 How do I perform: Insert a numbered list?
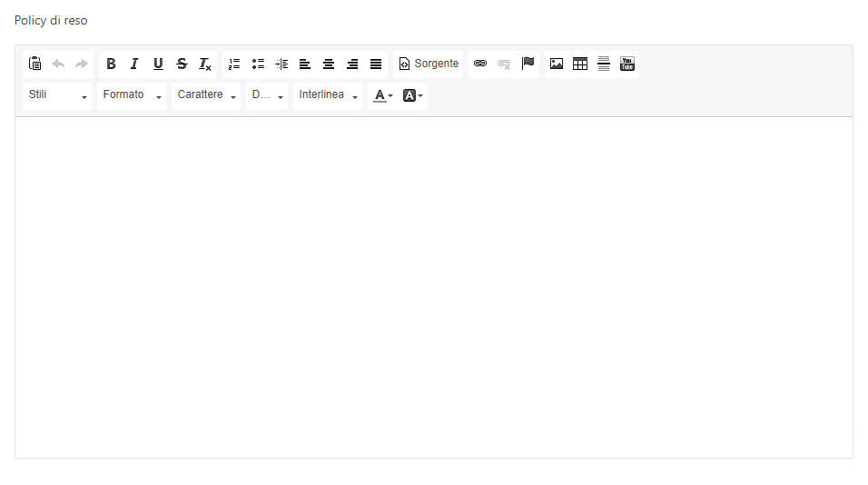coord(234,64)
